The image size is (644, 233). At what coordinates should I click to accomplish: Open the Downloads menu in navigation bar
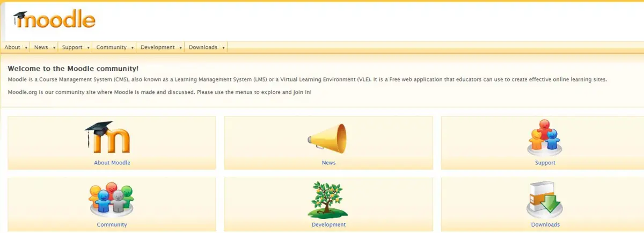203,47
